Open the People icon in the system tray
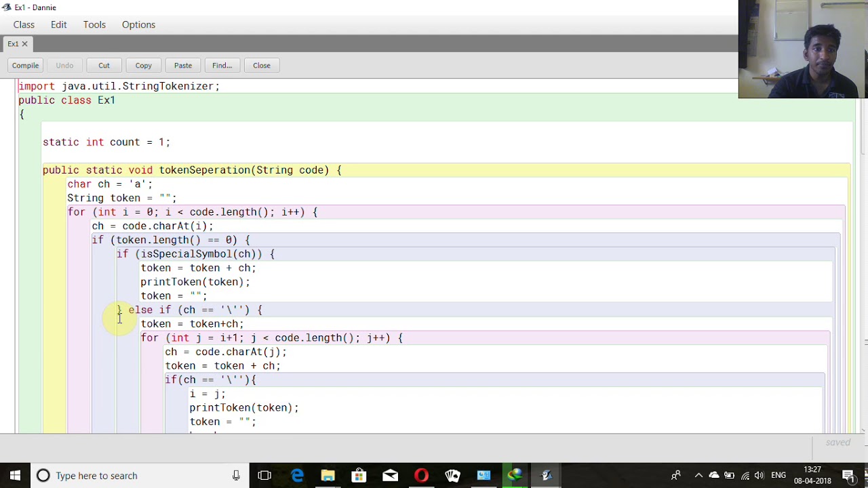This screenshot has height=488, width=868. (676, 475)
